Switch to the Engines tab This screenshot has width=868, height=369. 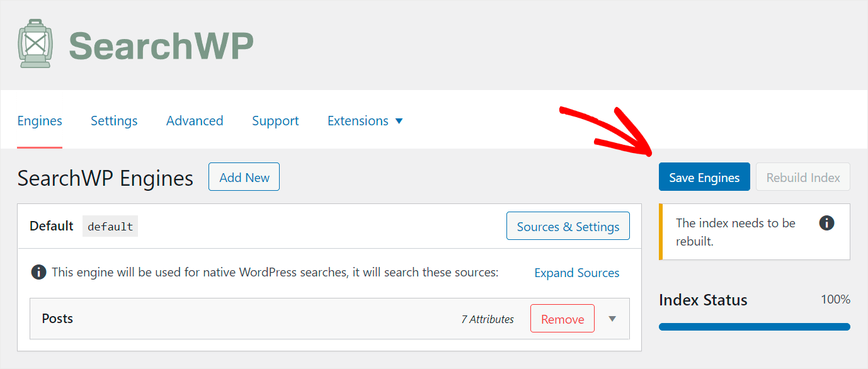click(x=40, y=120)
